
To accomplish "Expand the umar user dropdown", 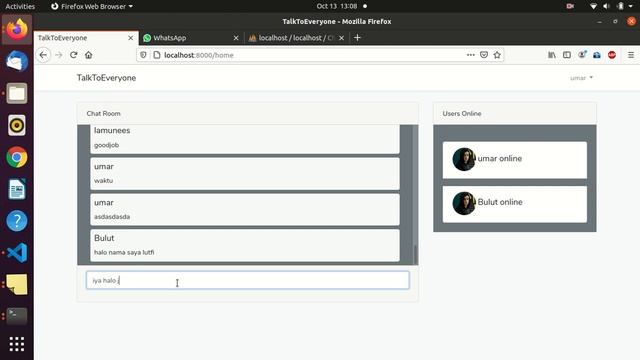I will click(581, 78).
